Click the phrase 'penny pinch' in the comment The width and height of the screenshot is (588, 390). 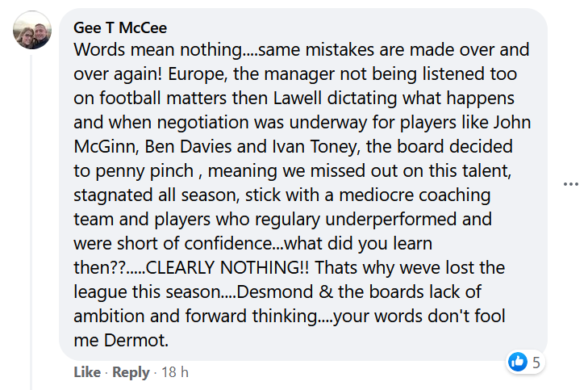click(144, 171)
